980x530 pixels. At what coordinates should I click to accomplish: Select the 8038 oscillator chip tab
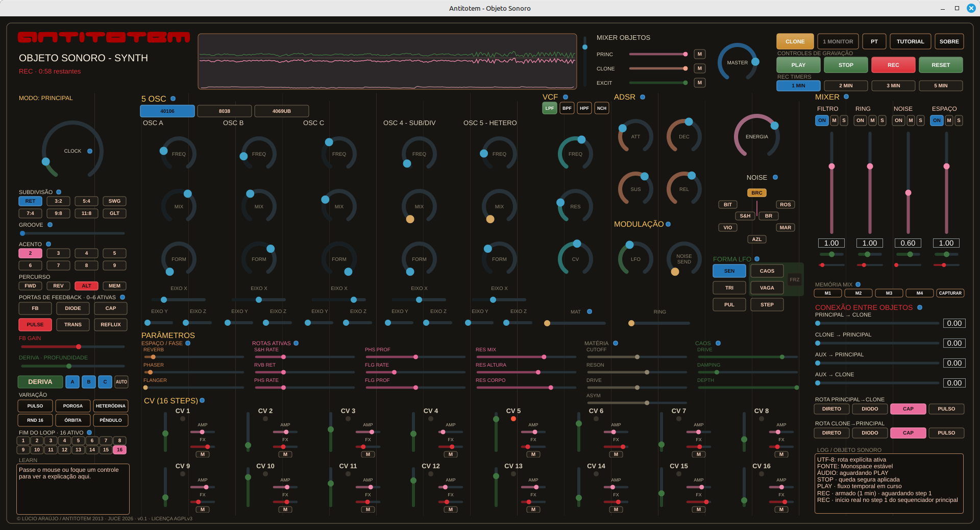pos(225,111)
